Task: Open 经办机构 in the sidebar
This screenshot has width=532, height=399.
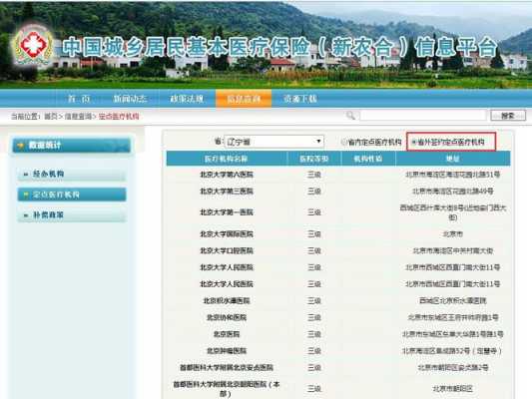Action: tap(72, 174)
